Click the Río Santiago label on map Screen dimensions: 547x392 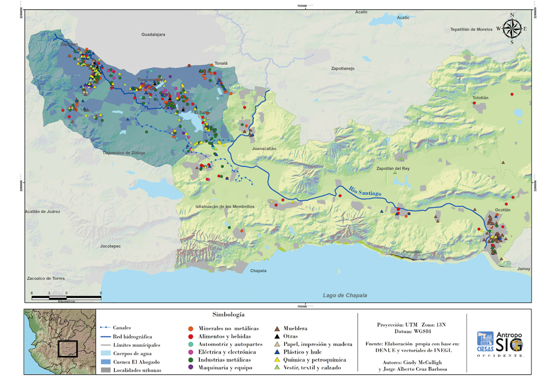(x=365, y=192)
